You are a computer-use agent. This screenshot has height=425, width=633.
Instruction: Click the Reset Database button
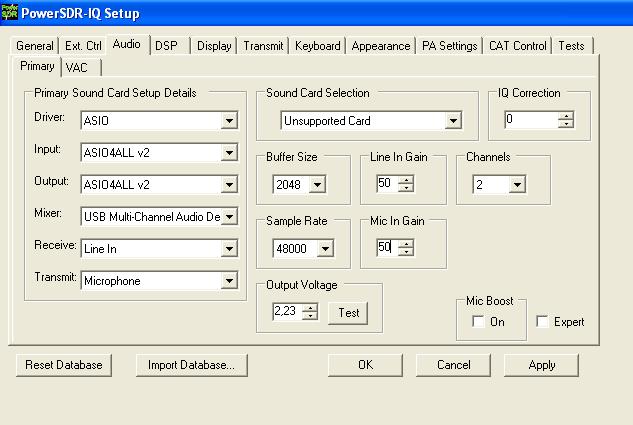pos(65,365)
